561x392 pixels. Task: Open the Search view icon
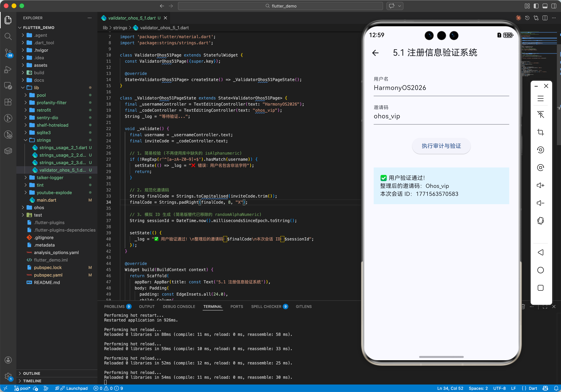pyautogui.click(x=8, y=36)
